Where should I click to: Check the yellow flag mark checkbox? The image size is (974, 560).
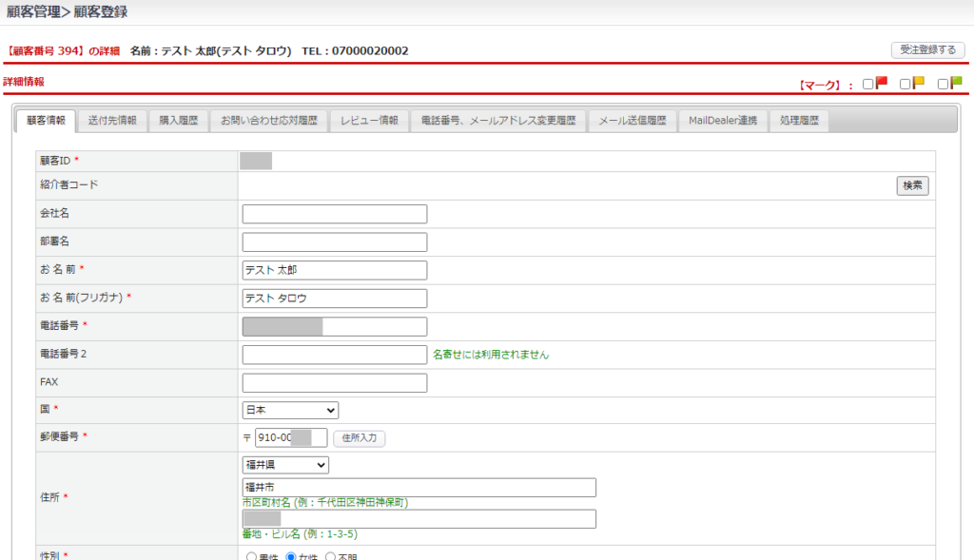(906, 85)
